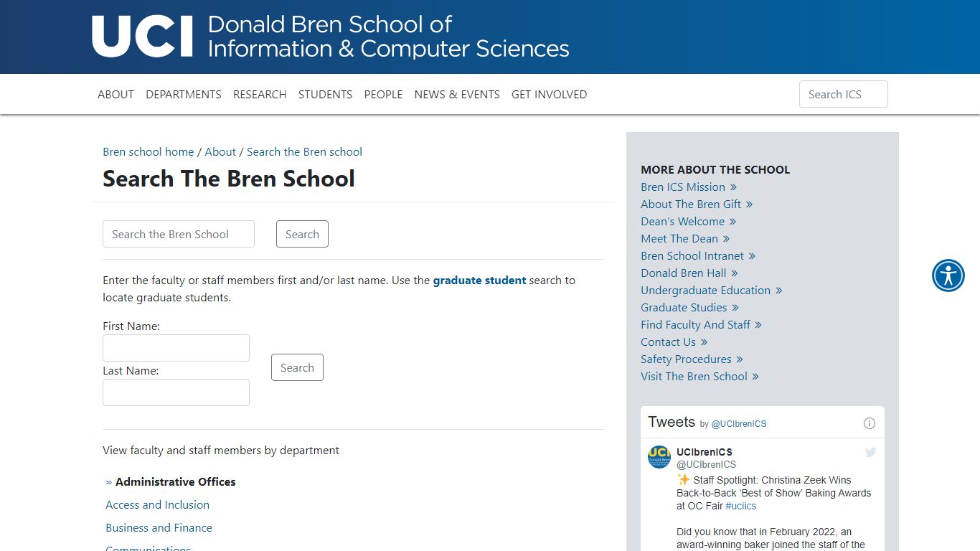Follow the graduate student search link
The width and height of the screenshot is (980, 551).
click(479, 281)
